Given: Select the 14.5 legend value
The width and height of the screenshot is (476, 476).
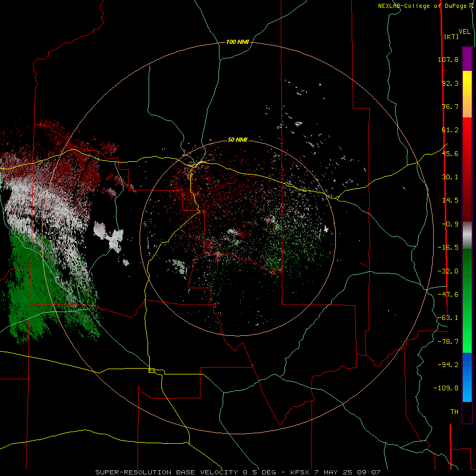Looking at the screenshot, I should click(x=450, y=200).
